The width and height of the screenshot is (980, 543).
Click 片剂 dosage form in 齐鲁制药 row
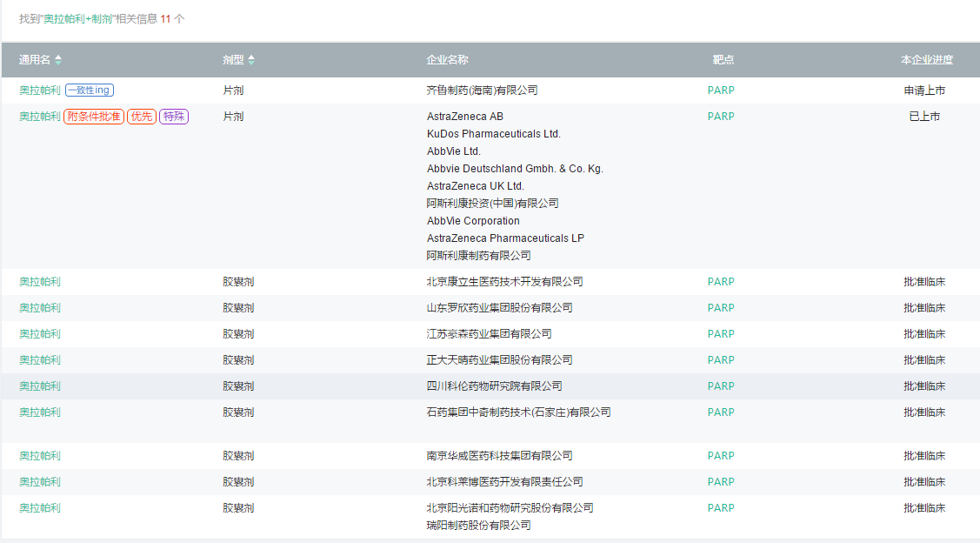tap(233, 90)
